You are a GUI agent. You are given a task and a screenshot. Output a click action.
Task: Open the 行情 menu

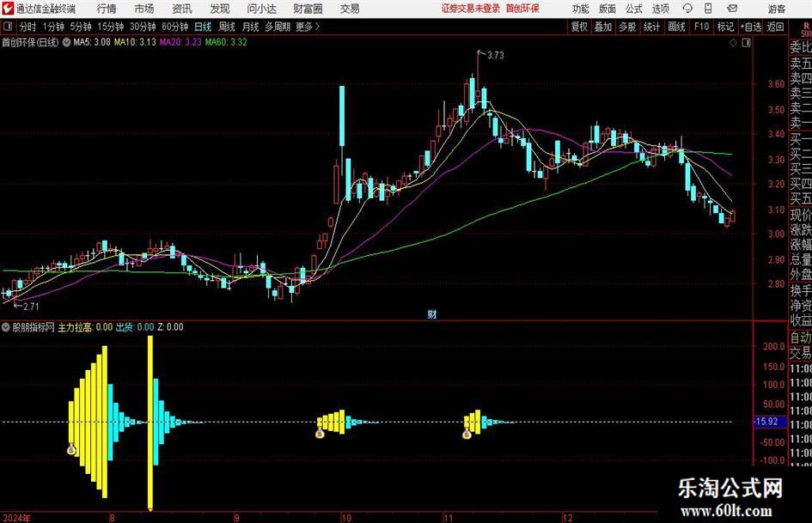click(107, 9)
